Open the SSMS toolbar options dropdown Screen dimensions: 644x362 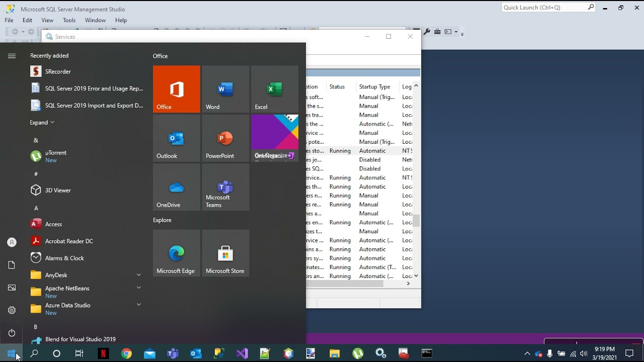coord(462,34)
